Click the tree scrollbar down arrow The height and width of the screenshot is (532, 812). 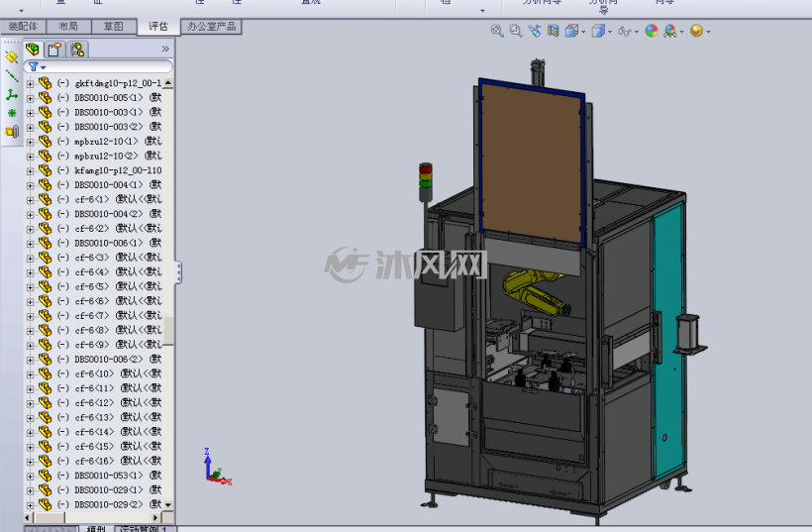(x=167, y=504)
